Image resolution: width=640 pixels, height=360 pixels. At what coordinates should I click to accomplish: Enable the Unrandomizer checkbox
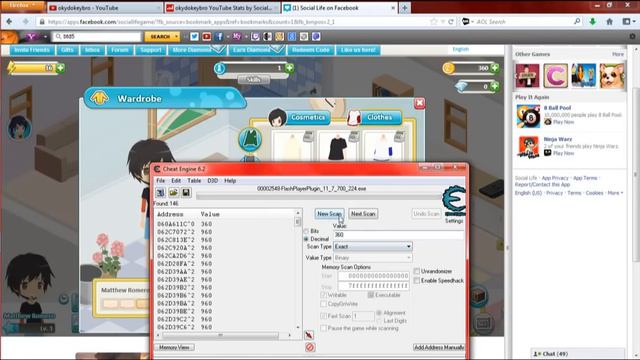pyautogui.click(x=417, y=271)
